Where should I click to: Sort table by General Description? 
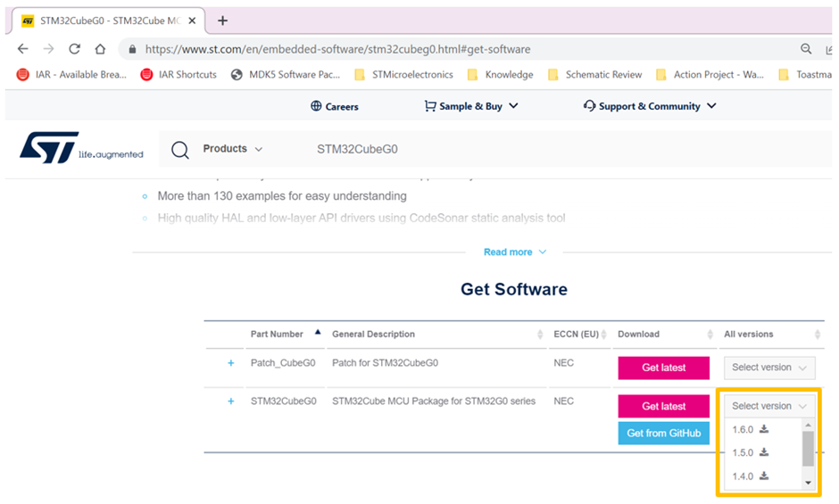[436, 334]
